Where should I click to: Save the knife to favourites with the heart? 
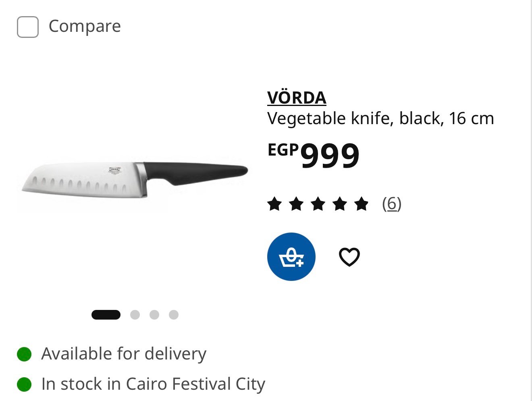(349, 257)
